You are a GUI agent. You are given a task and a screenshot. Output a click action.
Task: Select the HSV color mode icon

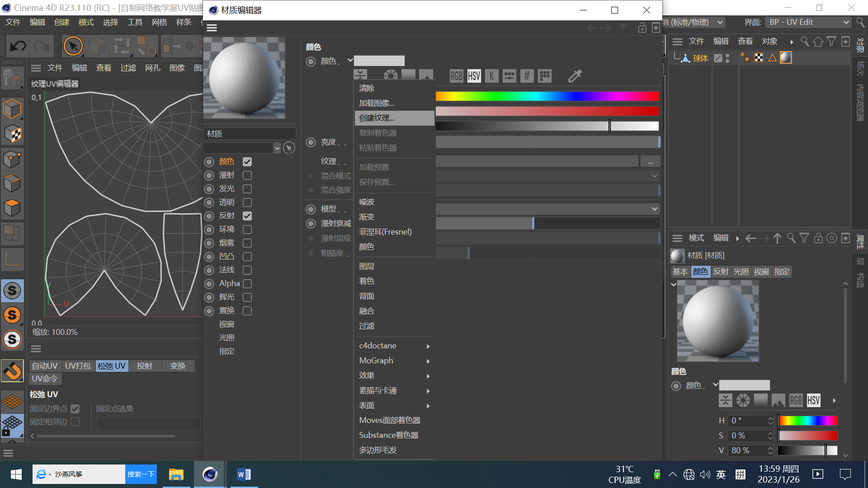click(474, 76)
